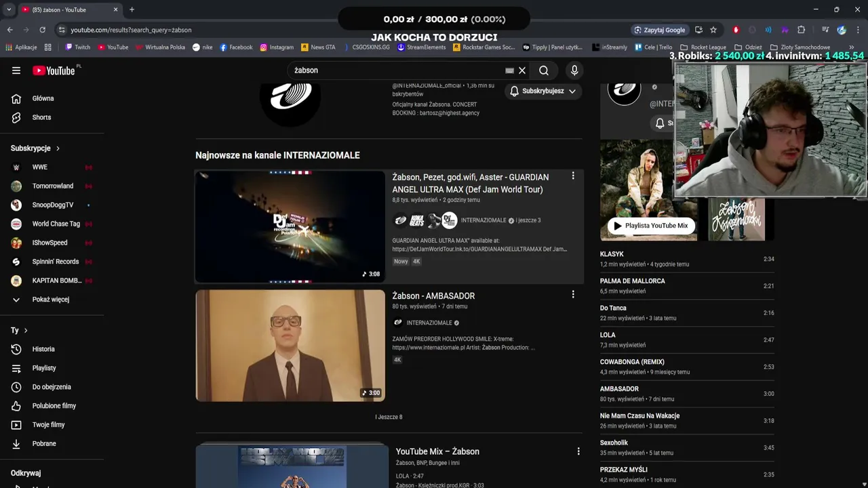Open more options for AMBASADOR video
The image size is (868, 488).
click(573, 294)
